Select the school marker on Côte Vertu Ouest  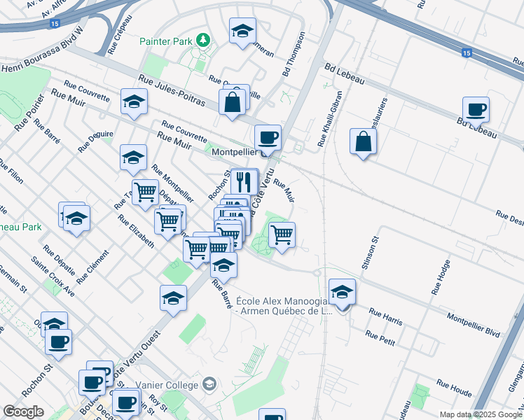(174, 298)
